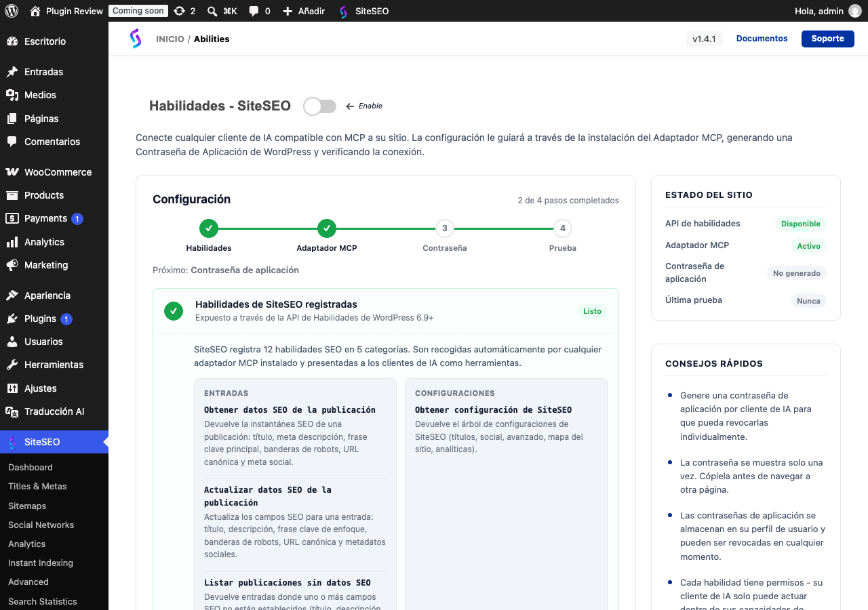Click the Payments notification badge 1
This screenshot has width=868, height=610.
pyautogui.click(x=77, y=219)
